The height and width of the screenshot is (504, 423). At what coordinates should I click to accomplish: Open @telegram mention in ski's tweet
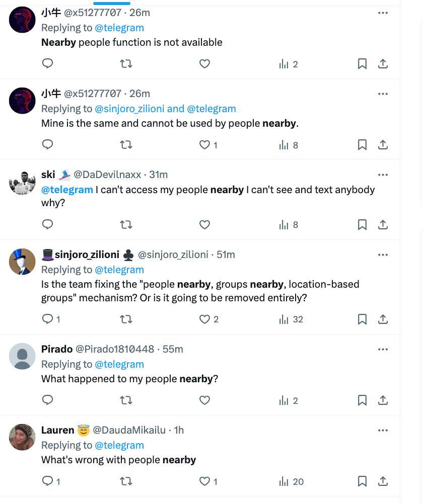67,190
